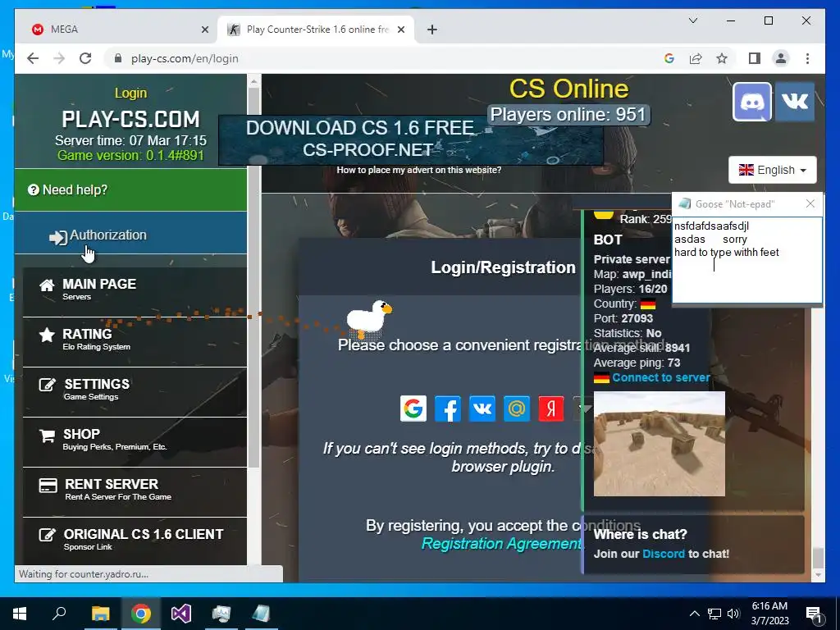840x630 pixels.
Task: Sign in with the Google icon
Action: 413,409
